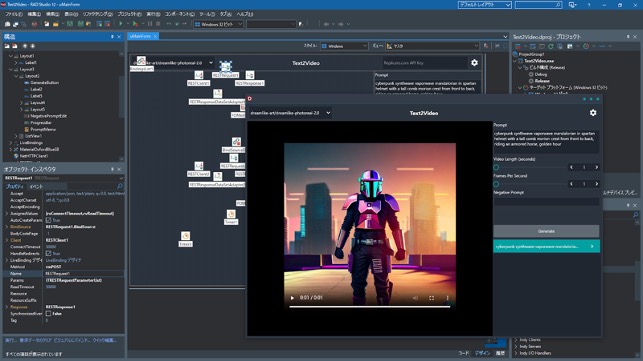Collapse the Text2Video.exe project node
Viewport: 643px width, 361px height.
[515, 61]
